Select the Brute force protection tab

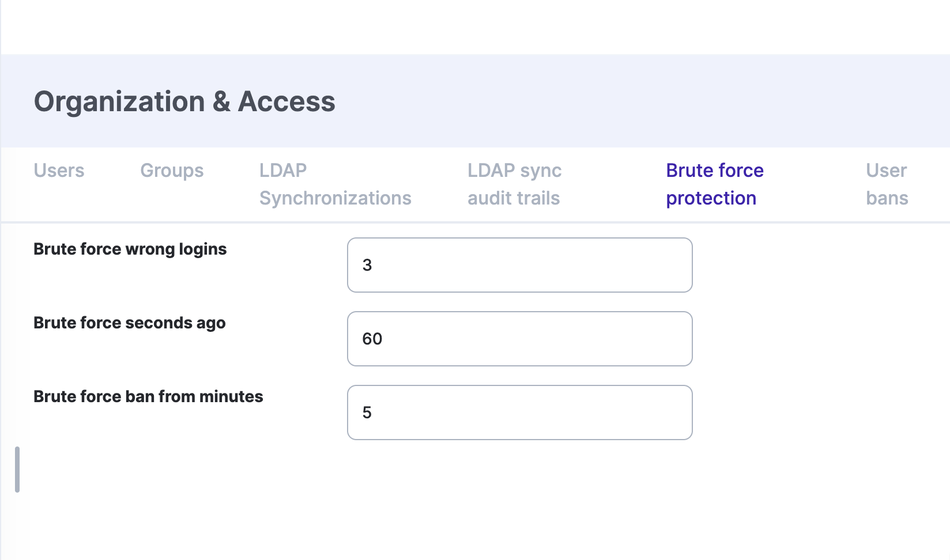point(714,184)
